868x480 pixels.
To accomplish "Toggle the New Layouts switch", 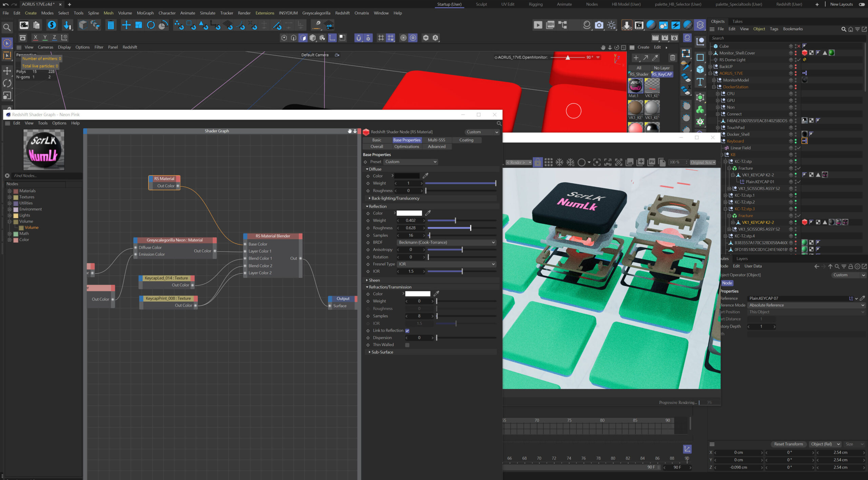I will [862, 4].
